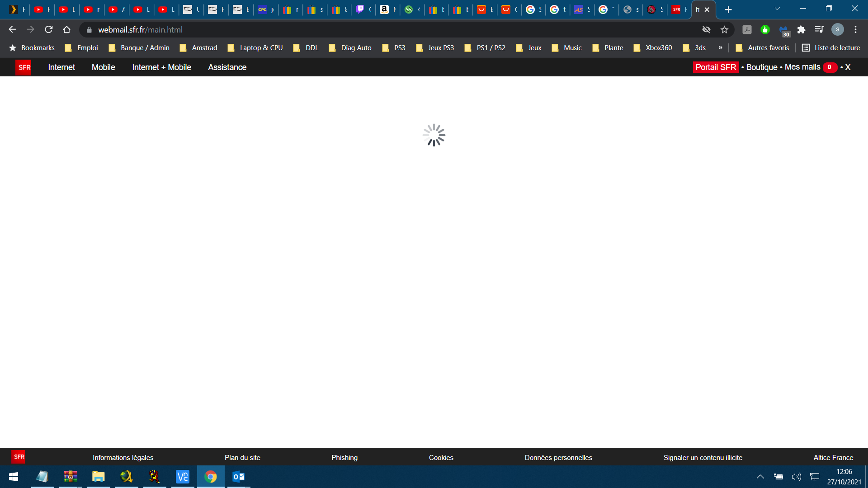The width and height of the screenshot is (868, 488).
Task: Reload the webmail page
Action: [49, 30]
